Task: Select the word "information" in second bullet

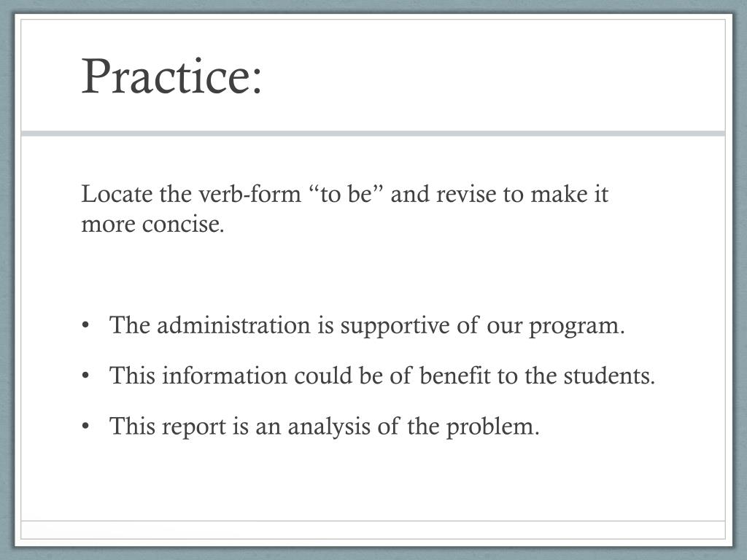Action: [x=225, y=376]
